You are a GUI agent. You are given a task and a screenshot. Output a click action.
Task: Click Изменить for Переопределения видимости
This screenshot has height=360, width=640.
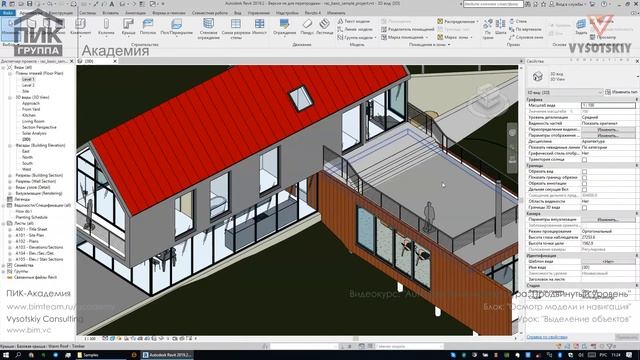[x=608, y=129]
